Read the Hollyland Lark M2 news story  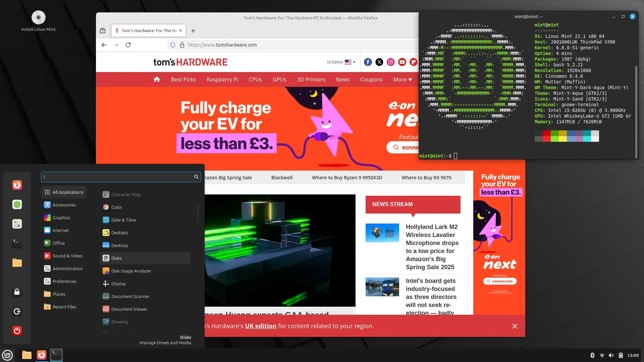click(x=432, y=247)
